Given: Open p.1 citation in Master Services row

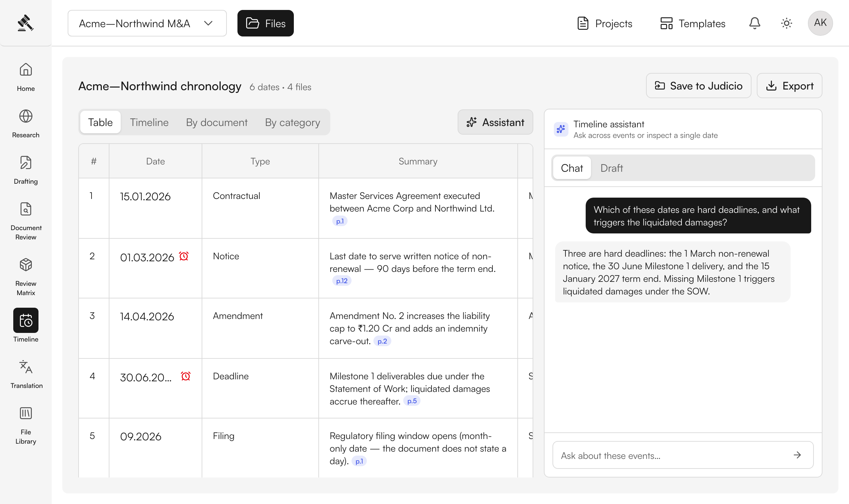Looking at the screenshot, I should (340, 221).
